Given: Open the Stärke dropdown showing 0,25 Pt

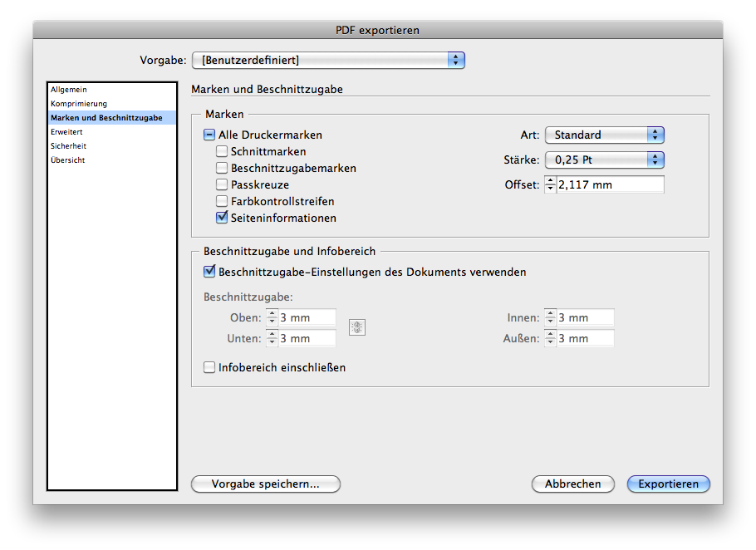Looking at the screenshot, I should click(605, 160).
